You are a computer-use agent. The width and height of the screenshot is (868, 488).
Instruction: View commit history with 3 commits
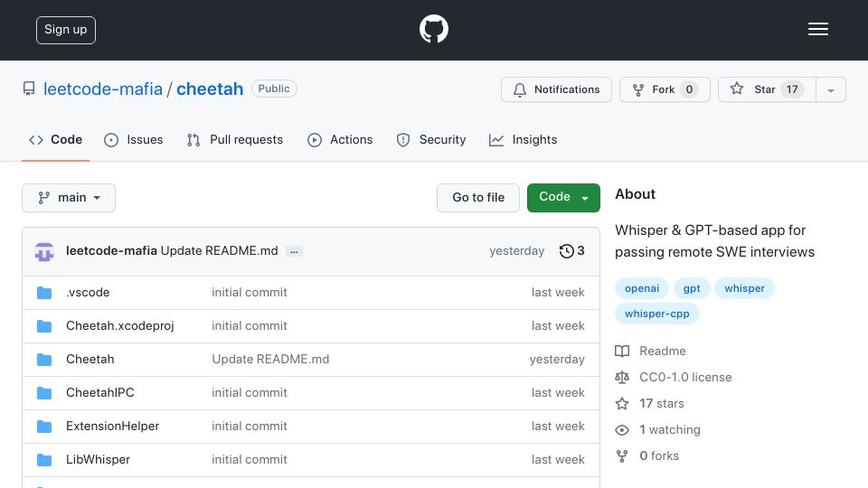[x=571, y=251]
